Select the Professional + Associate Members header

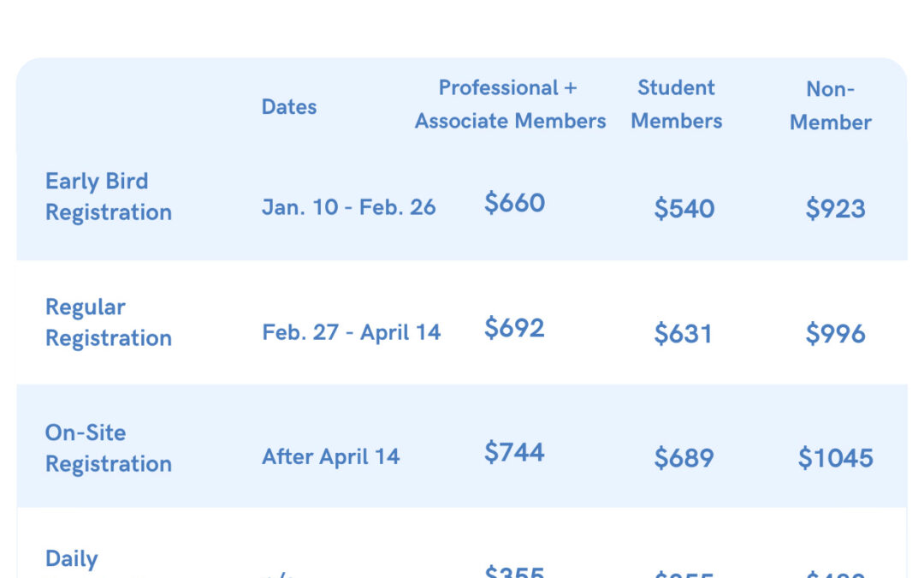[510, 104]
